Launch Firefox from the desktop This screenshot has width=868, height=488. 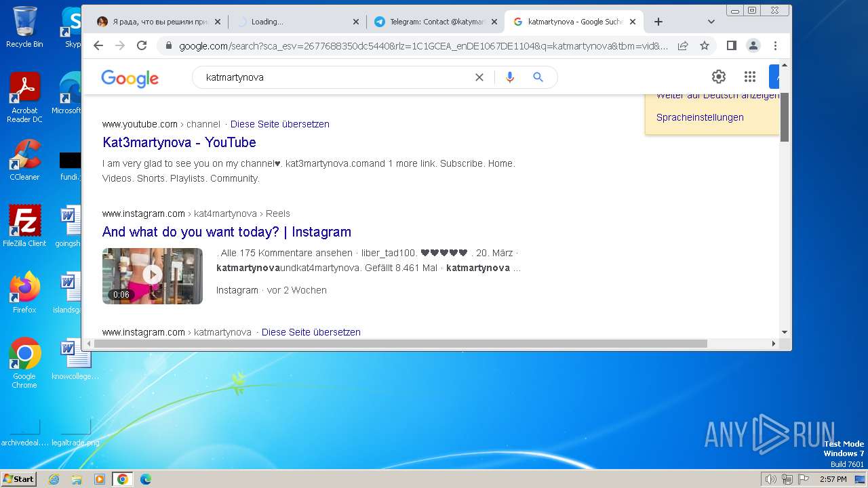pos(24,292)
